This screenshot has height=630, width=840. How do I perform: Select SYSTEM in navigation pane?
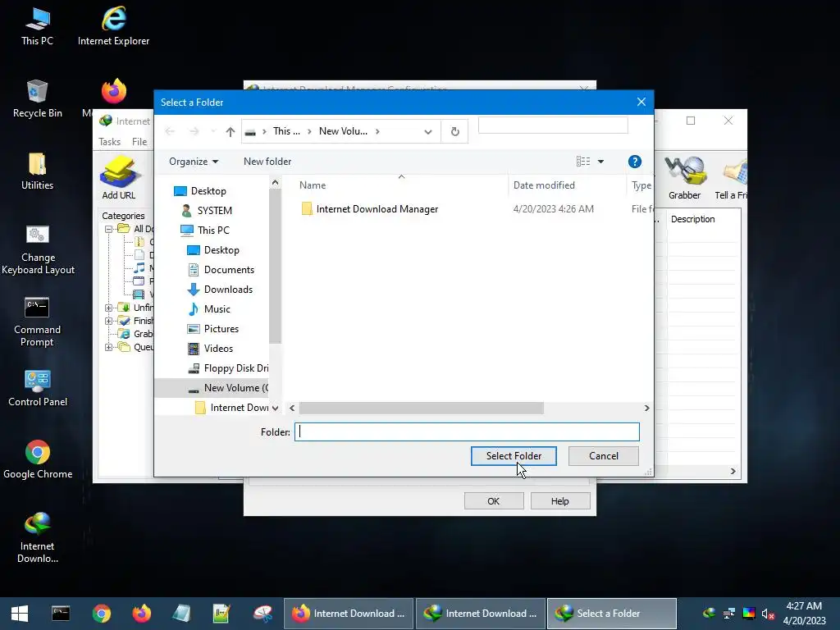pos(206,211)
